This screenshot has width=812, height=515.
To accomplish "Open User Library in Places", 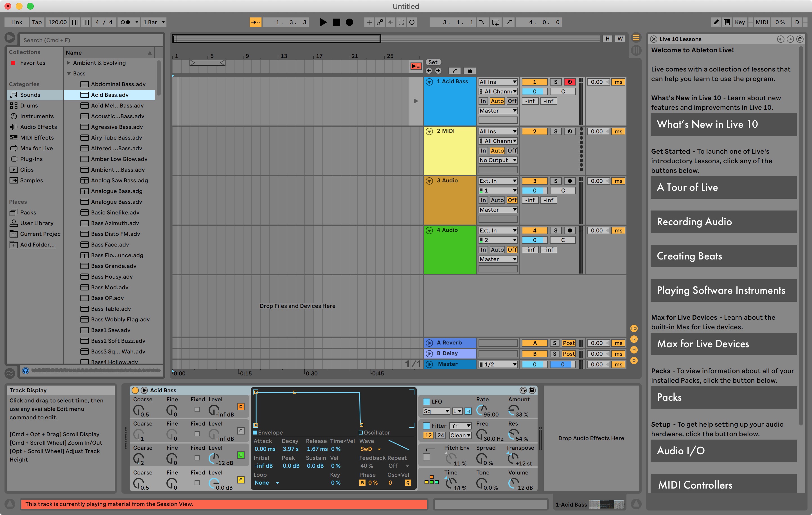I will [37, 223].
